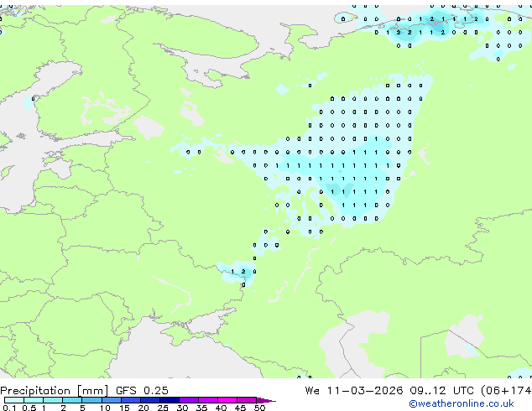Image resolution: width=532 pixels, height=411 pixels.
Task: Click the '30' legend scale label
Action: click(182, 408)
